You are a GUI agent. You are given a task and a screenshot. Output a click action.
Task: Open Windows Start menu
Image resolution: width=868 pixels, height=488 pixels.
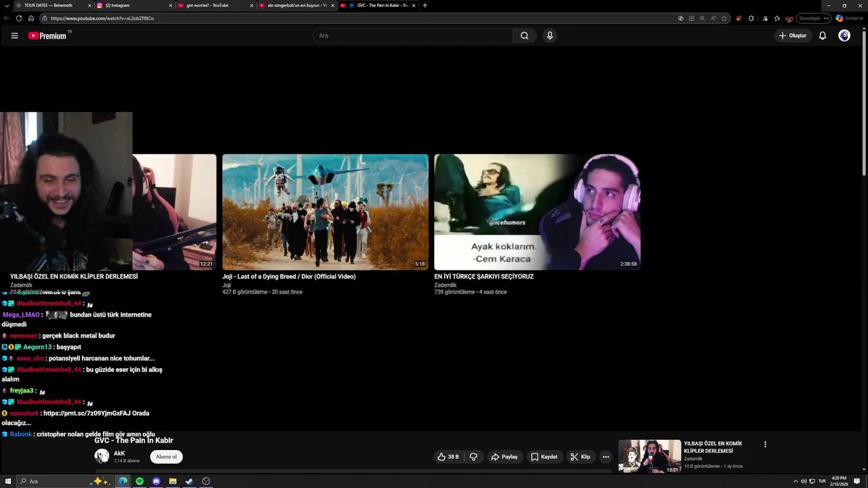click(x=8, y=481)
